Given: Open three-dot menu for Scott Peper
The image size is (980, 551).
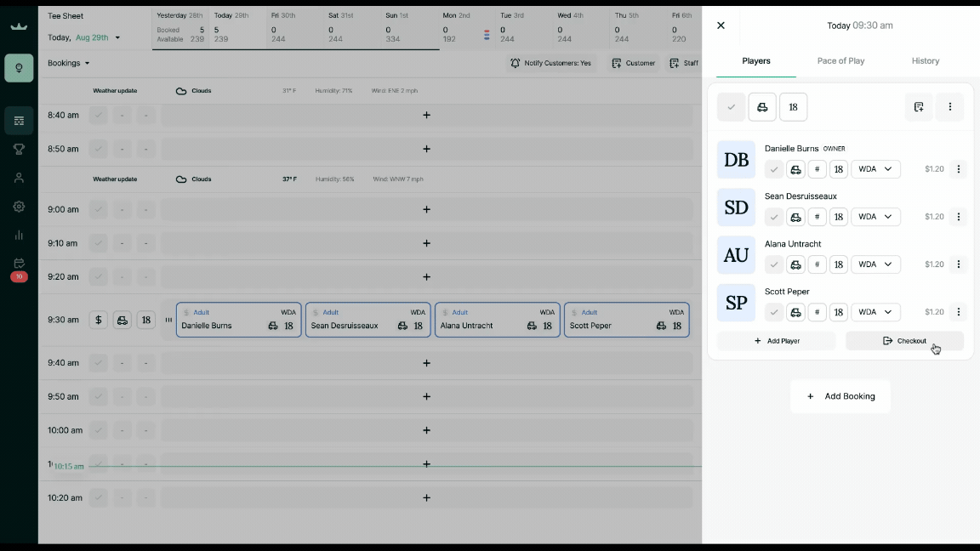Looking at the screenshot, I should coord(958,312).
